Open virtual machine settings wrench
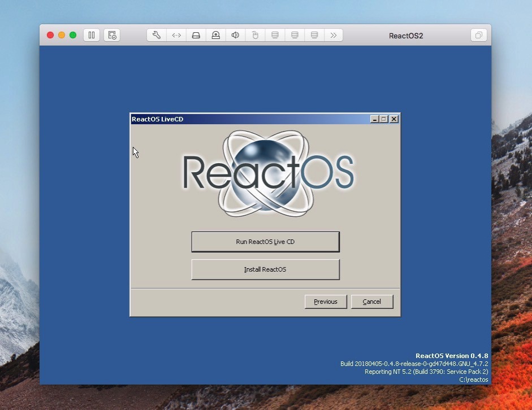 [157, 35]
